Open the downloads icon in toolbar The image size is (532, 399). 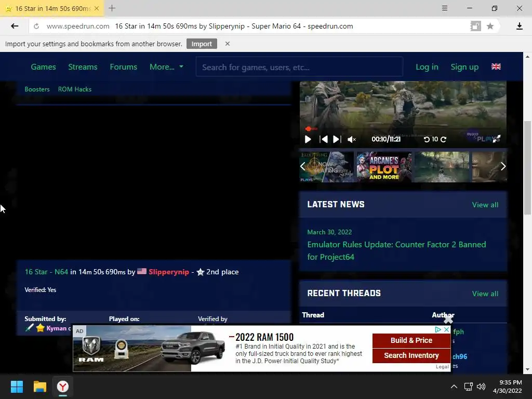point(519,26)
